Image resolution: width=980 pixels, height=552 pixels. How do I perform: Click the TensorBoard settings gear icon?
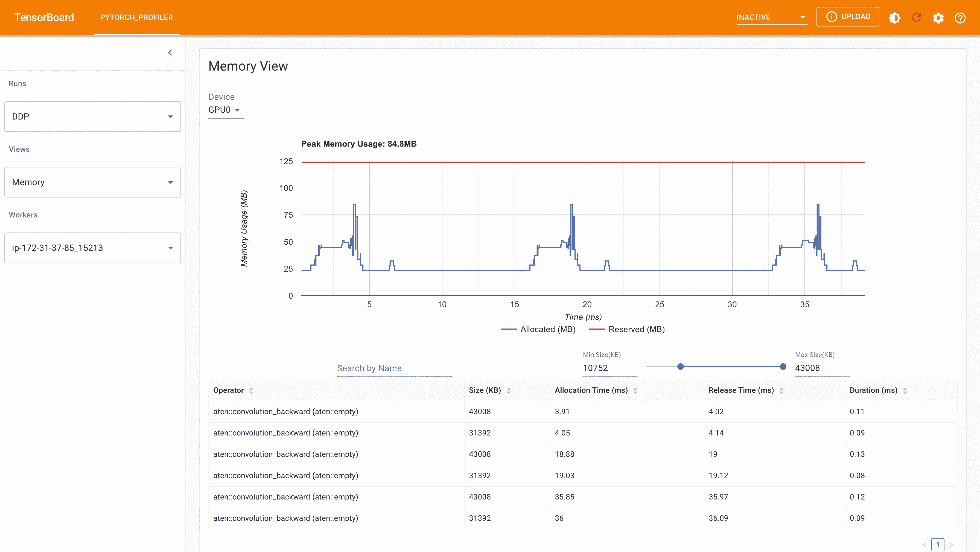pos(939,18)
